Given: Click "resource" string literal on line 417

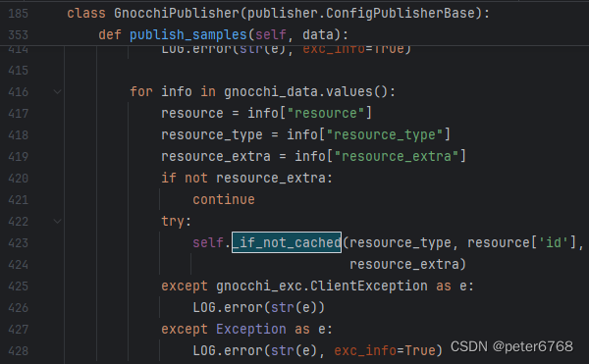Looking at the screenshot, I should (326, 114).
